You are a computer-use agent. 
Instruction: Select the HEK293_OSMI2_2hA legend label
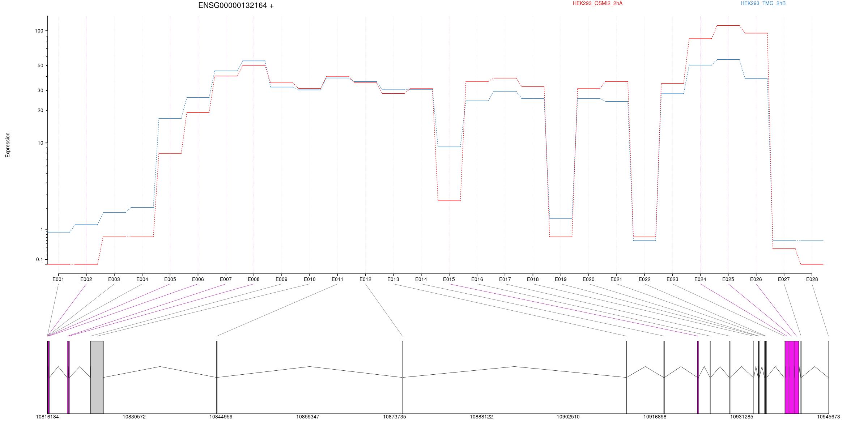[597, 3]
